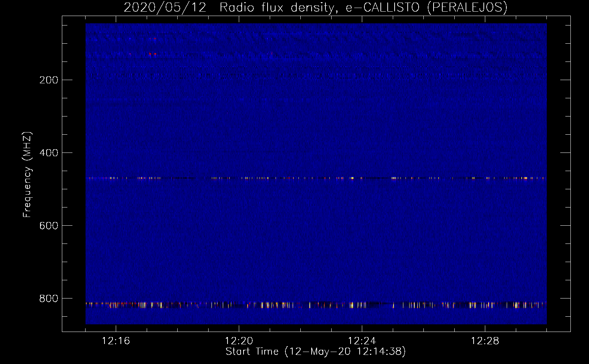
Task: Click the "12:20" time tick label
Action: click(239, 341)
